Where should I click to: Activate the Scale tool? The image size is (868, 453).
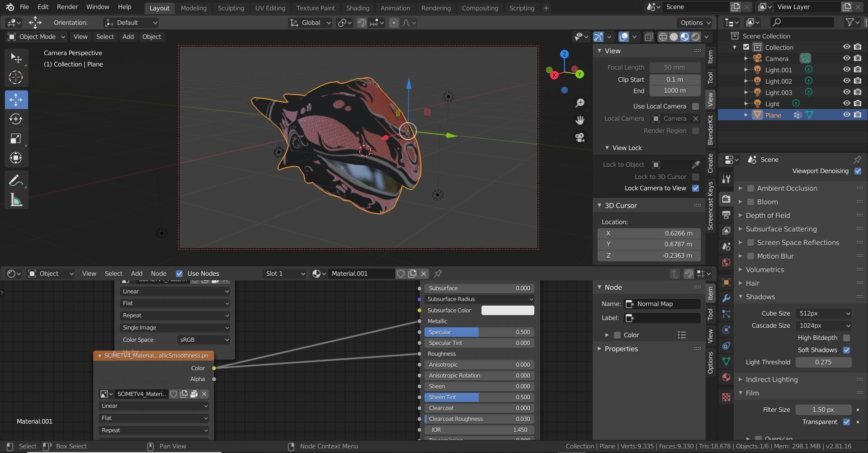(16, 138)
